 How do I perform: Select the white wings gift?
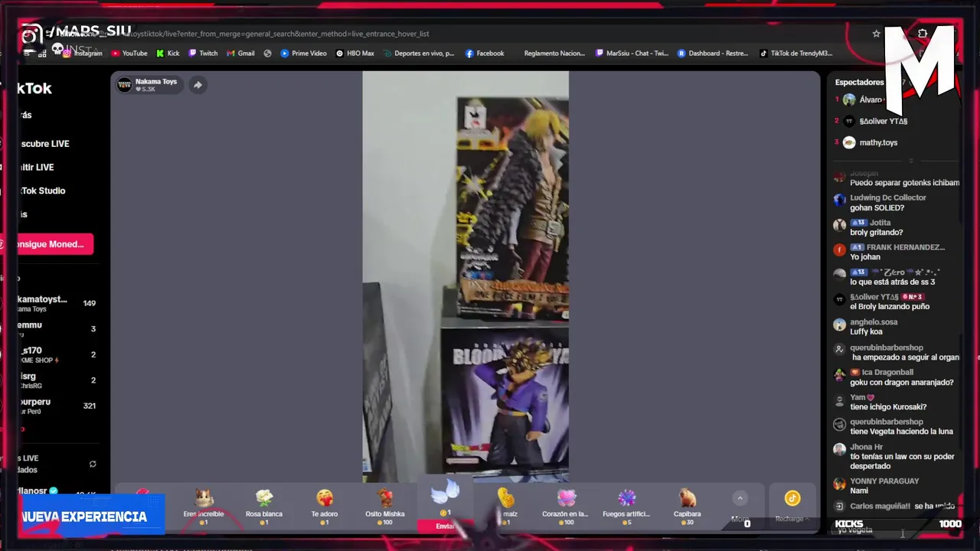[445, 492]
